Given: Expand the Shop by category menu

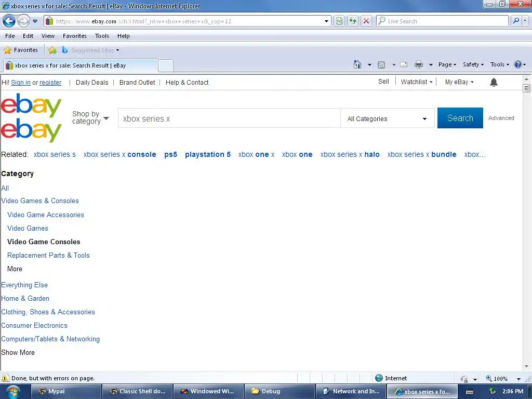Looking at the screenshot, I should coord(90,118).
